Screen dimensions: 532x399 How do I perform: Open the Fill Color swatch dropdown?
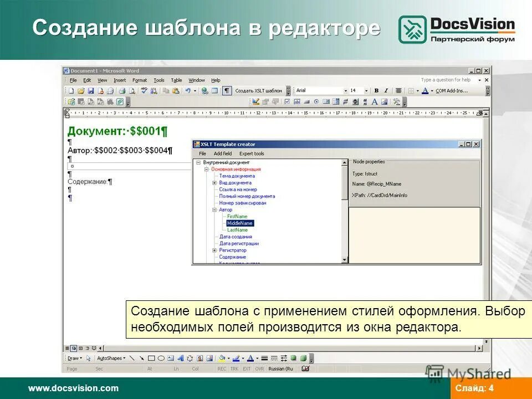tap(229, 357)
